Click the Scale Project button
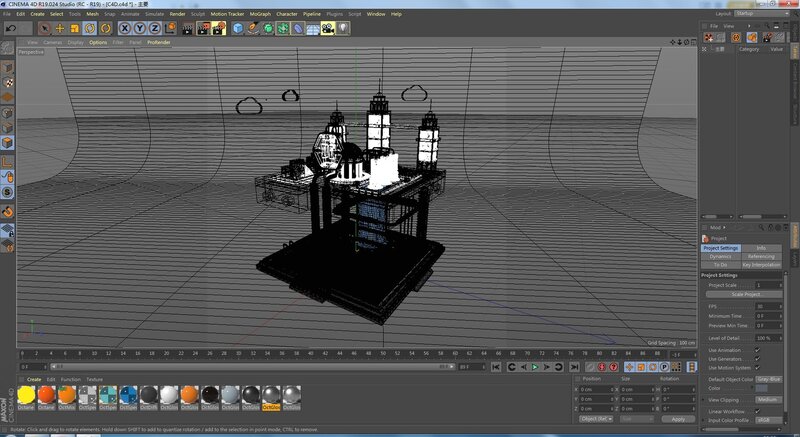Image resolution: width=800 pixels, height=437 pixels. [x=747, y=294]
